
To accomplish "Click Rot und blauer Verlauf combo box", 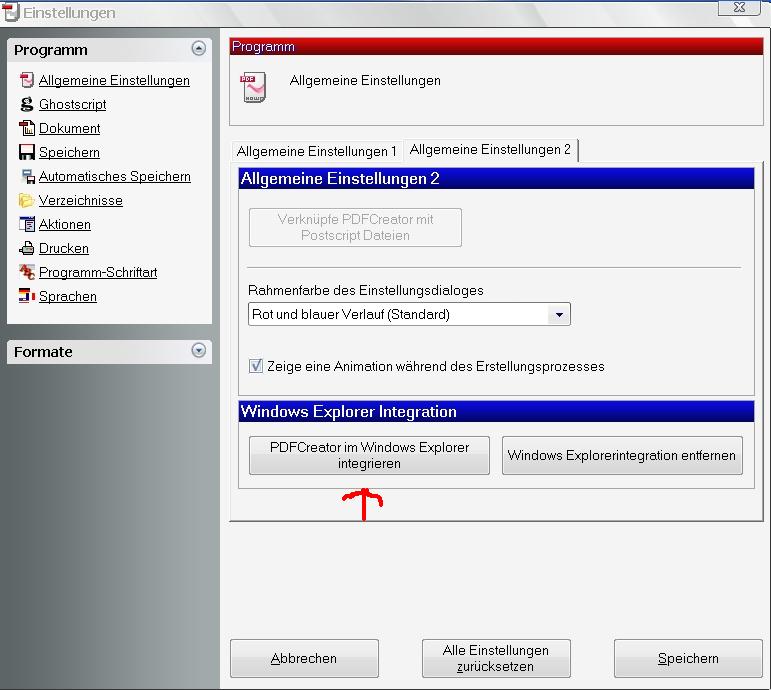I will point(409,314).
